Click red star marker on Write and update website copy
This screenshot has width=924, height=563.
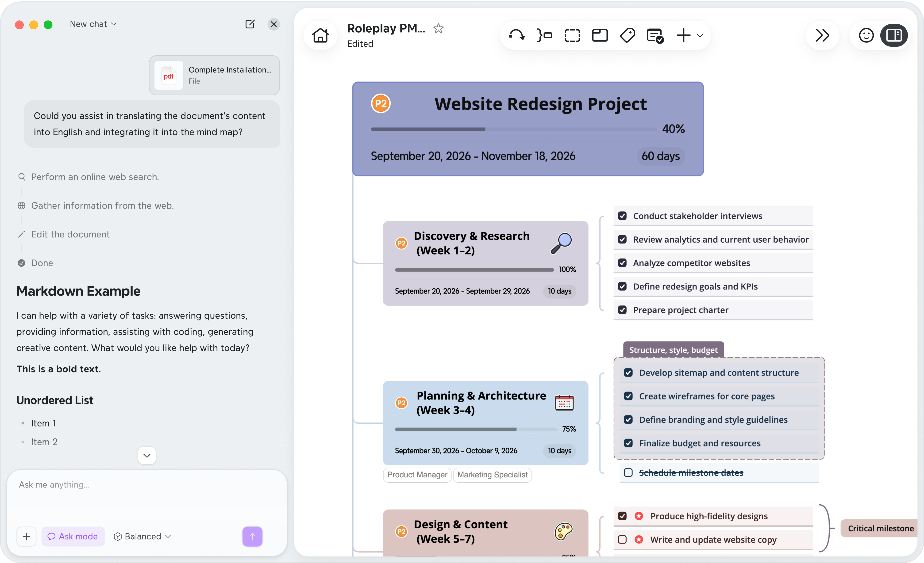(x=639, y=540)
